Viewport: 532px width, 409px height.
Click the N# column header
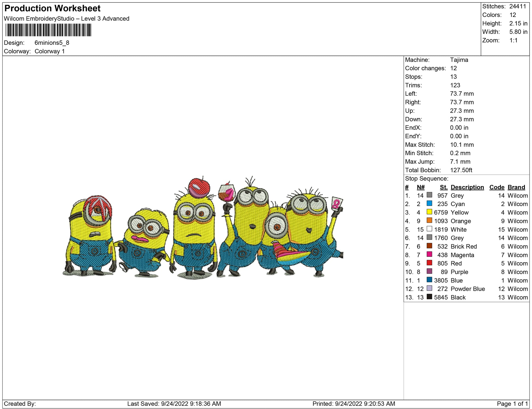420,187
